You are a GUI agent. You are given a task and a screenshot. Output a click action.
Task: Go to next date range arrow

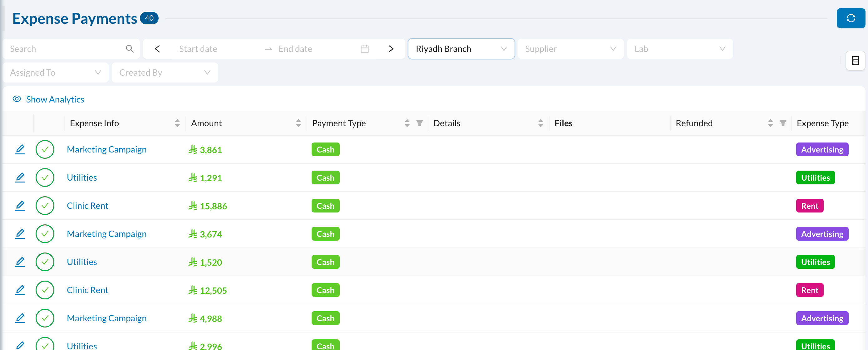[391, 49]
